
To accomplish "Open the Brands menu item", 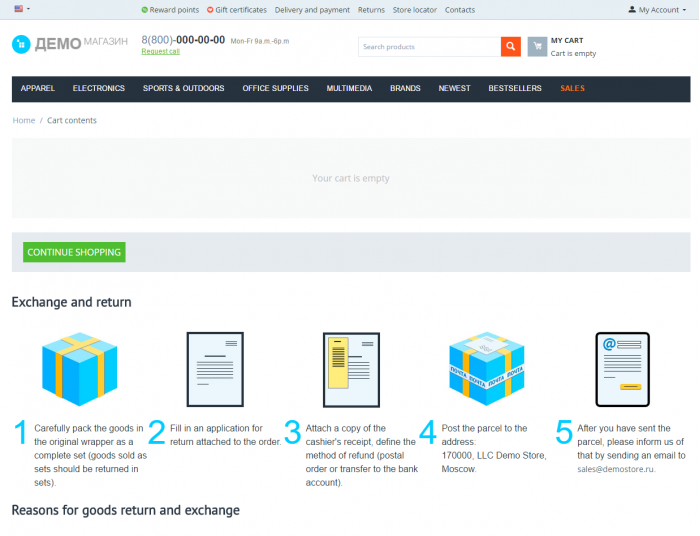I will [405, 88].
